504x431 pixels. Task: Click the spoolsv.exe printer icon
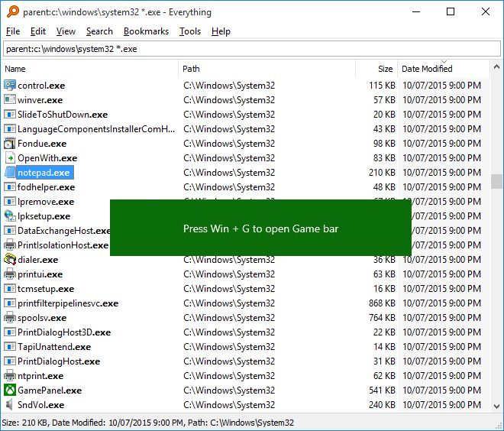click(10, 317)
